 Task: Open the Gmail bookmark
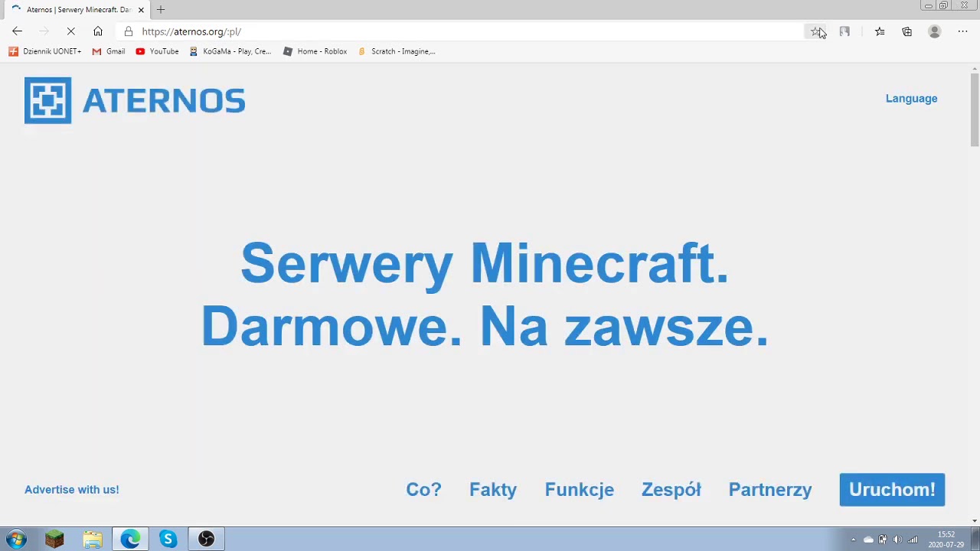point(109,51)
